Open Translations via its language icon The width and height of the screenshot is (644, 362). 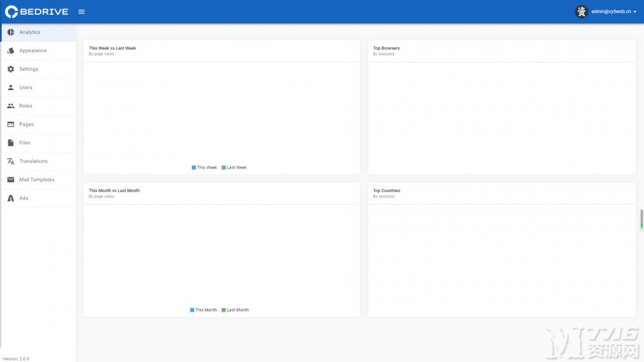(x=11, y=161)
